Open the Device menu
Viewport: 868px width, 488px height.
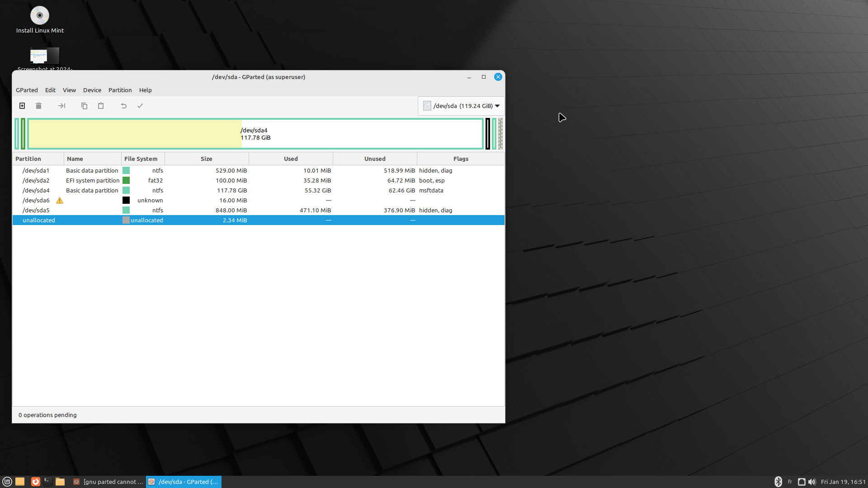pos(92,90)
